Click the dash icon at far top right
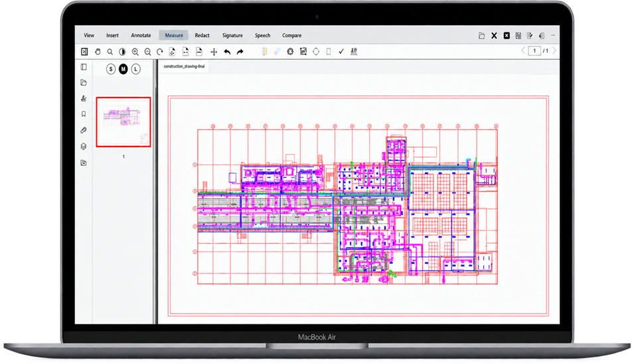This screenshot has height=364, width=634. click(553, 36)
